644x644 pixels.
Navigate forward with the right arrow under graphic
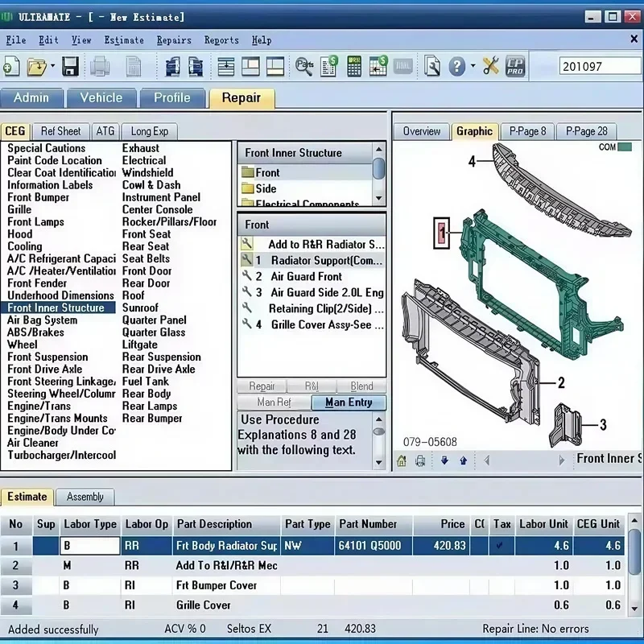pyautogui.click(x=562, y=460)
